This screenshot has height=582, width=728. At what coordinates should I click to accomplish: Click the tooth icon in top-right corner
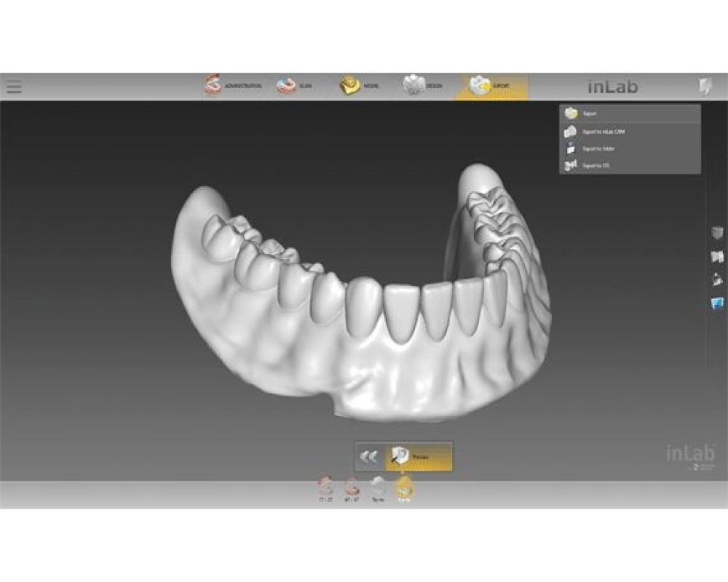(705, 87)
